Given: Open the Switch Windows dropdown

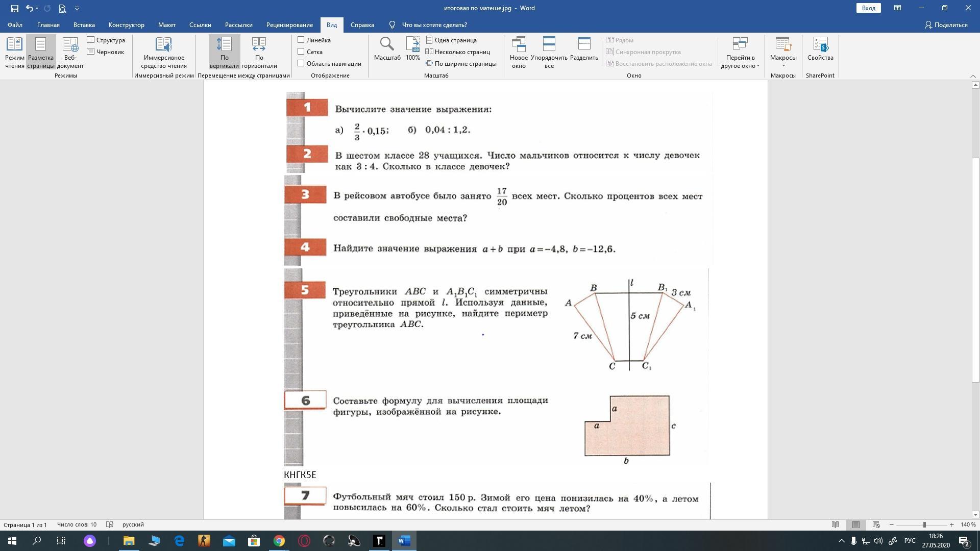Looking at the screenshot, I should pos(740,53).
